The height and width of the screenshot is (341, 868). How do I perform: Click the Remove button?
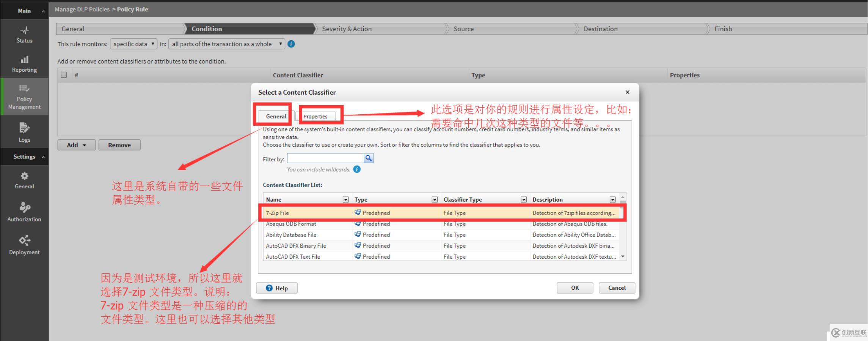[119, 145]
